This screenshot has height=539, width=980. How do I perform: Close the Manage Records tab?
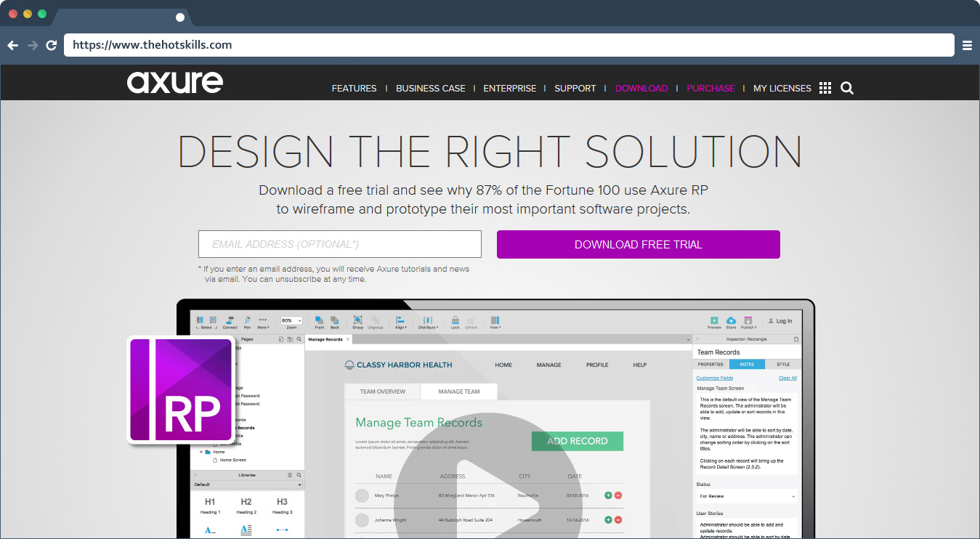click(347, 339)
